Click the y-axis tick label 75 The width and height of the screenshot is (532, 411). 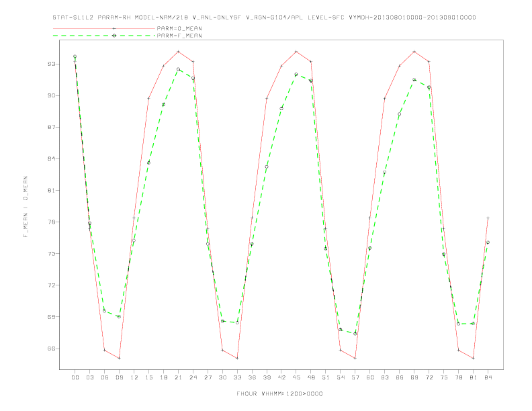[x=51, y=254]
